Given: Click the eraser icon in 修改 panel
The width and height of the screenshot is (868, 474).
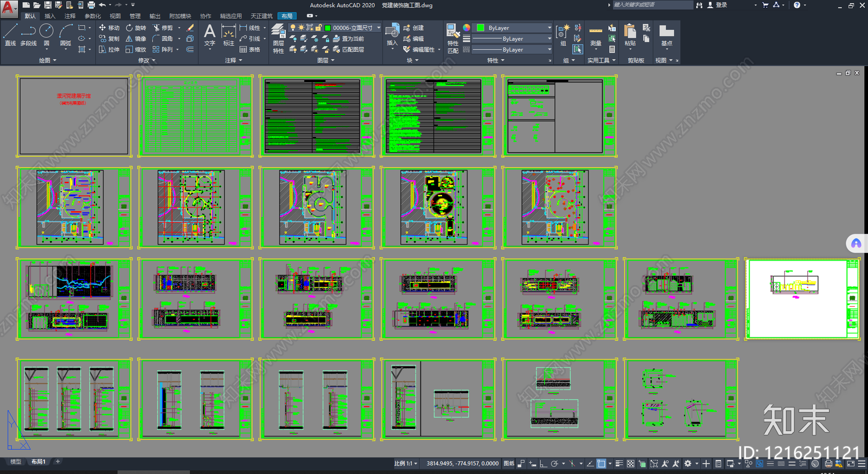Looking at the screenshot, I should (x=190, y=28).
